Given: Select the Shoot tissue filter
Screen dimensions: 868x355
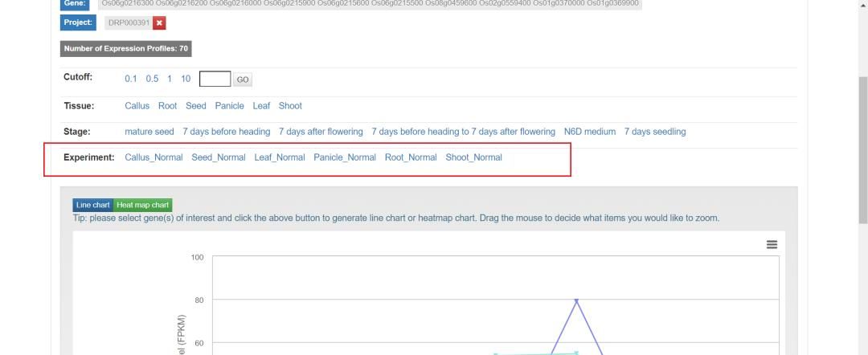Looking at the screenshot, I should coord(290,106).
